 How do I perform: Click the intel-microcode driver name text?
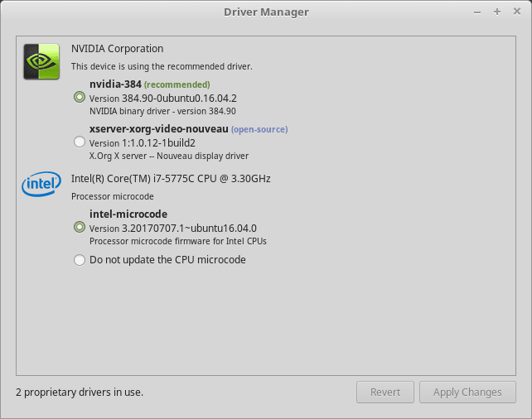click(x=128, y=214)
